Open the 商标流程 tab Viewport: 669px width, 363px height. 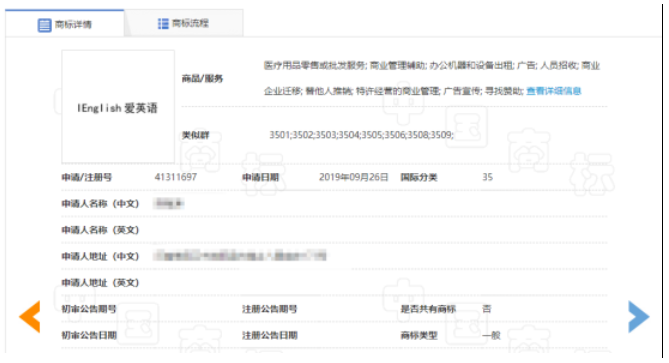click(184, 23)
